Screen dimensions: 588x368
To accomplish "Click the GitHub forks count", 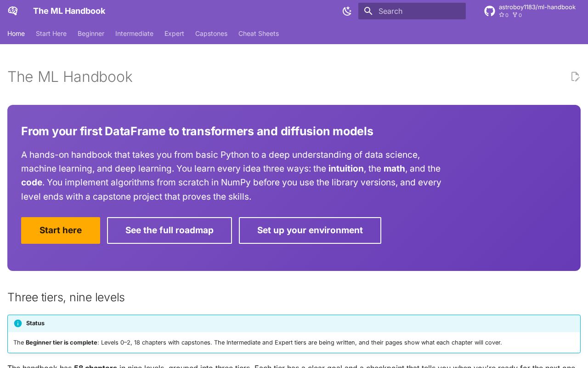I will pyautogui.click(x=517, y=15).
